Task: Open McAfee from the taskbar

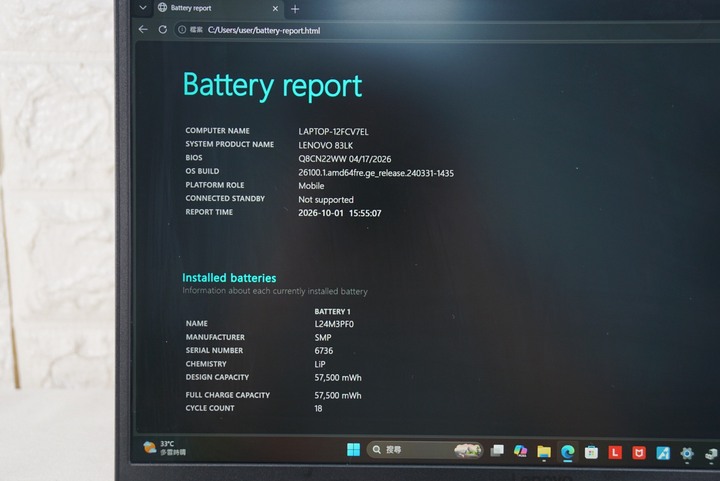Action: 638,453
